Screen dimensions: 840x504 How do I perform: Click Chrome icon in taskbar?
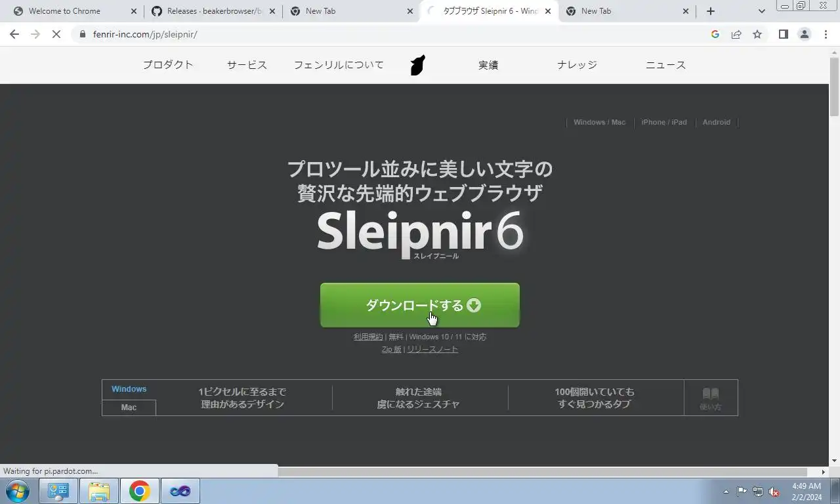point(139,491)
